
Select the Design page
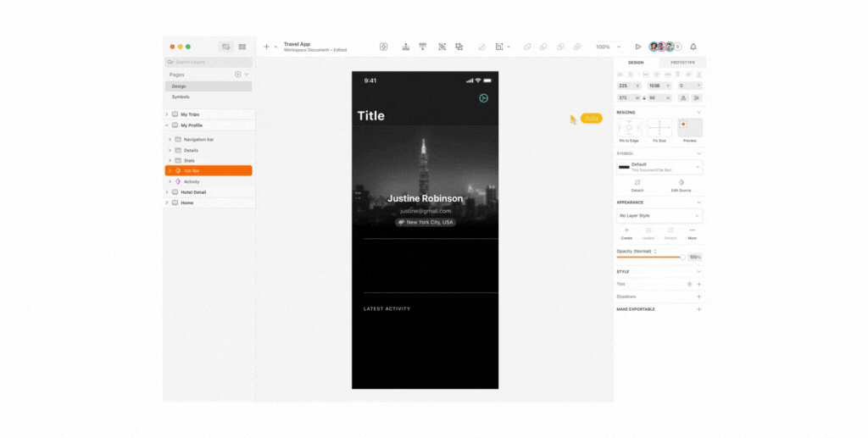pos(209,86)
